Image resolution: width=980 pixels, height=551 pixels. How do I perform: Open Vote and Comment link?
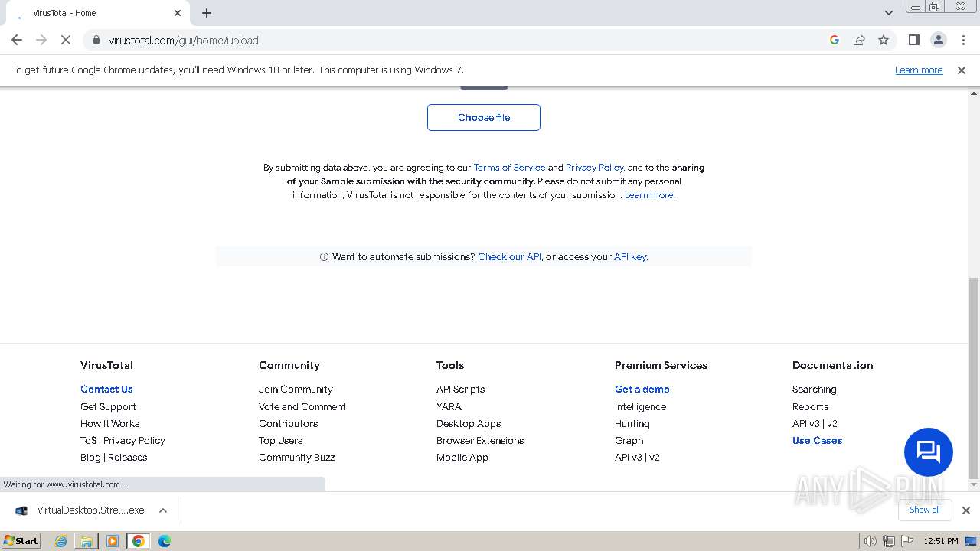pyautogui.click(x=302, y=406)
